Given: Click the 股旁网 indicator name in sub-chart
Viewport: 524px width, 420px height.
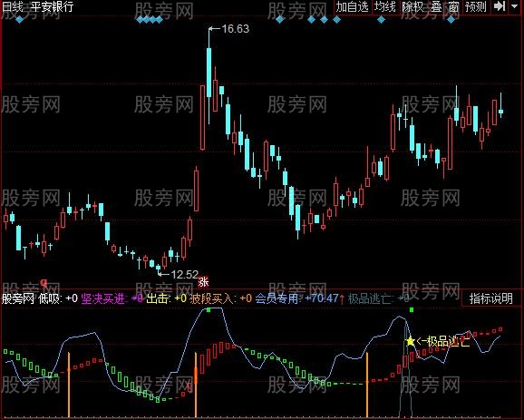Looking at the screenshot, I should (x=18, y=298).
